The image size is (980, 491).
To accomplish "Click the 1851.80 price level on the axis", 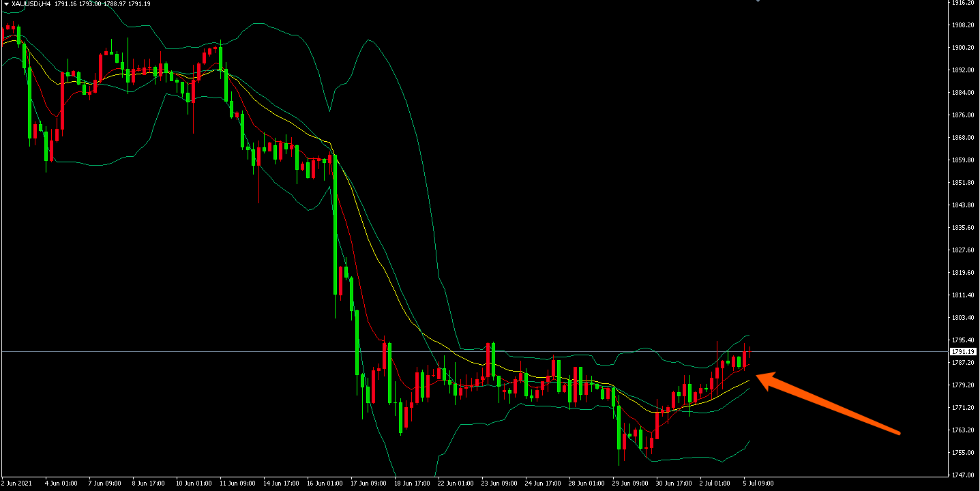I will pos(964,183).
